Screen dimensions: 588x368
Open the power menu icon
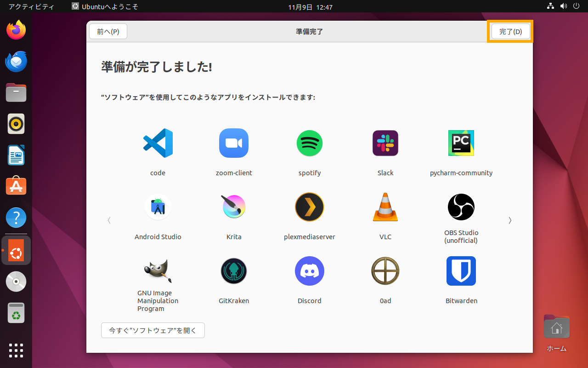pyautogui.click(x=577, y=6)
